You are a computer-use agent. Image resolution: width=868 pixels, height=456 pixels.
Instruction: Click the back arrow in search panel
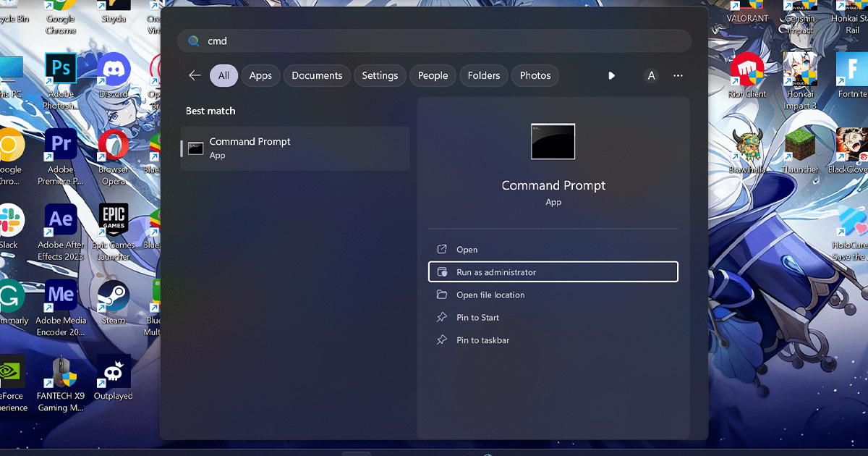tap(194, 75)
